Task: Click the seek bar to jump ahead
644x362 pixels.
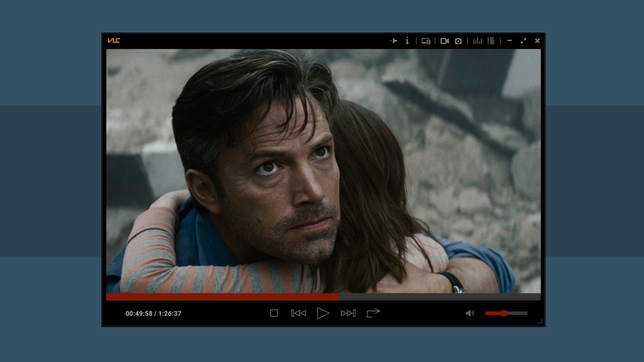Action: click(402, 297)
